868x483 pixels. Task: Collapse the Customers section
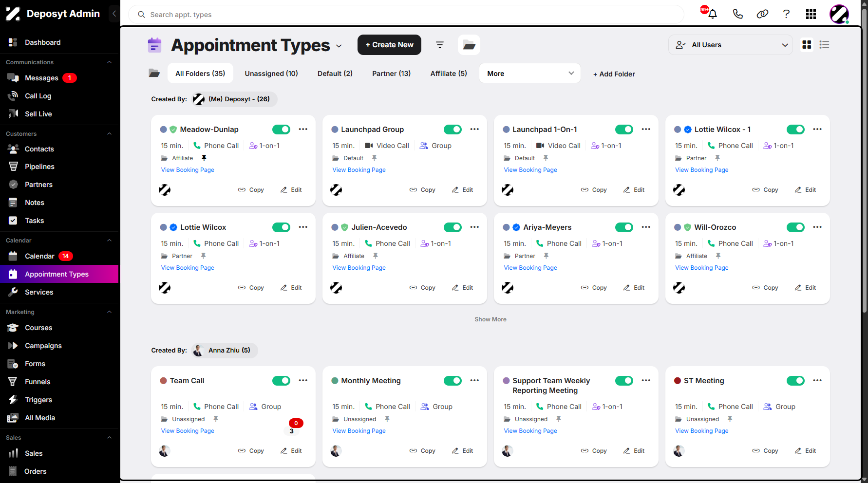point(109,134)
